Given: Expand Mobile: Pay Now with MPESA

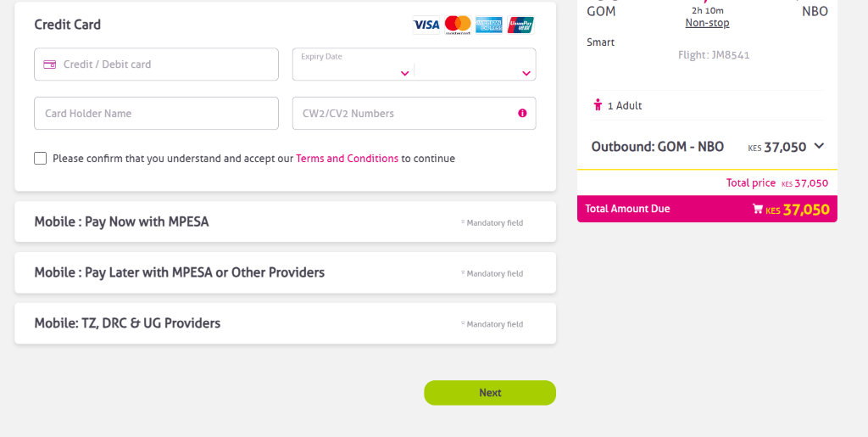Looking at the screenshot, I should (285, 221).
